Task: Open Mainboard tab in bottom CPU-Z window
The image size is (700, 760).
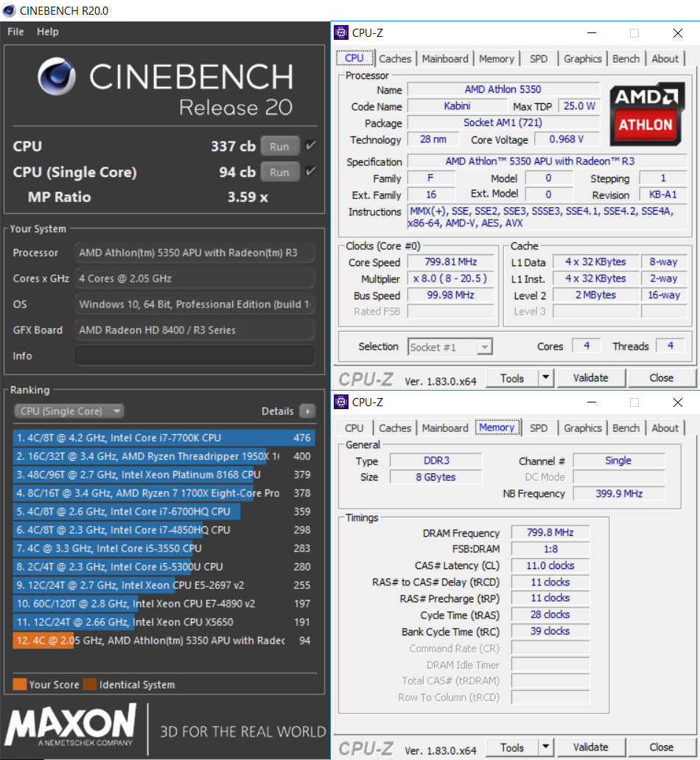Action: 445,428
